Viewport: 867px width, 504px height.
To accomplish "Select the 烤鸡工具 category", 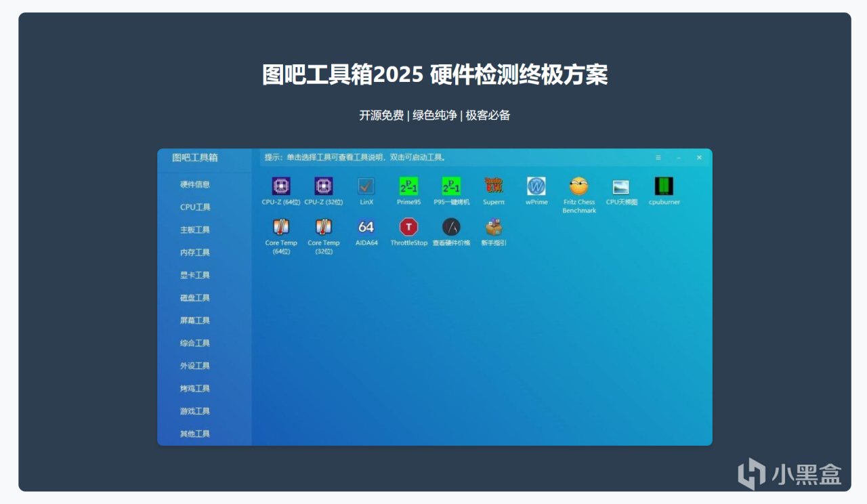I will click(195, 389).
